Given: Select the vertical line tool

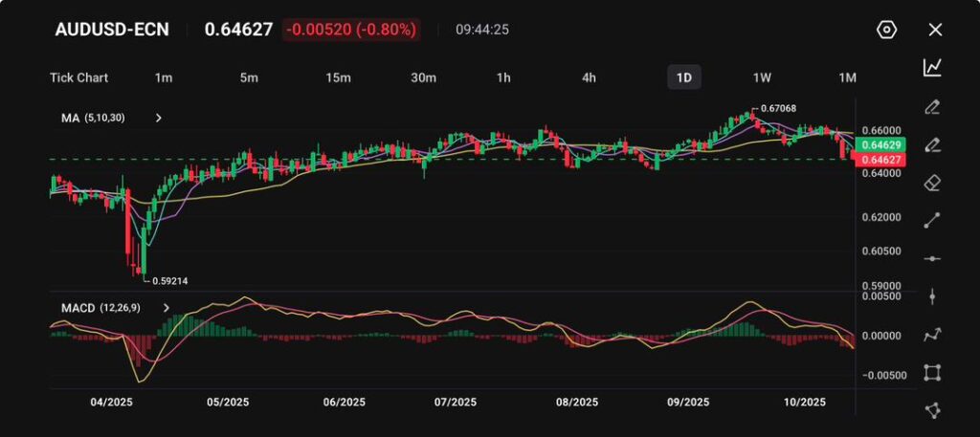Looking at the screenshot, I should point(932,296).
